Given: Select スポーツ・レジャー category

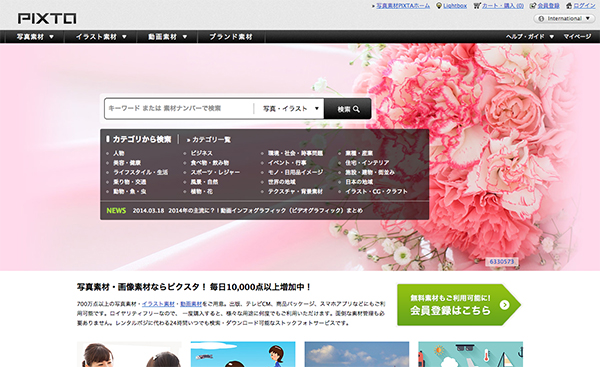Looking at the screenshot, I should pyautogui.click(x=215, y=172).
